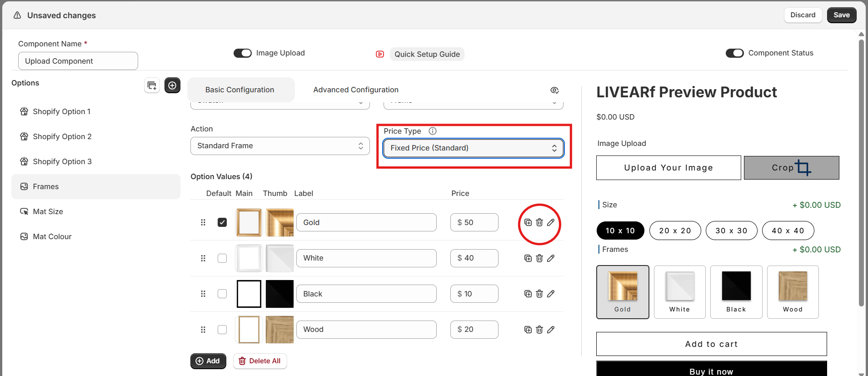Open the Action Standard Frame dropdown
The width and height of the screenshot is (868, 376).
click(280, 146)
